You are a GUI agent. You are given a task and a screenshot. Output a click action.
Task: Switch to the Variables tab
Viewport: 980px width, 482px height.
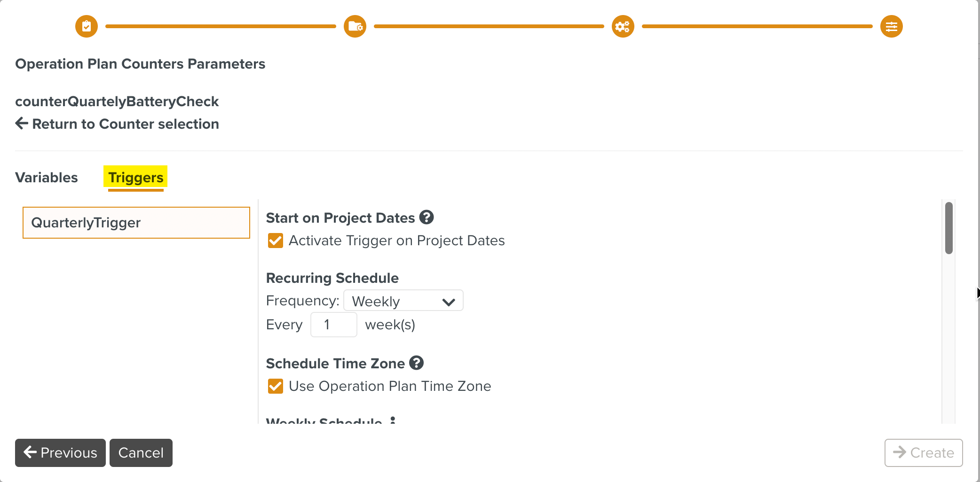(x=47, y=178)
